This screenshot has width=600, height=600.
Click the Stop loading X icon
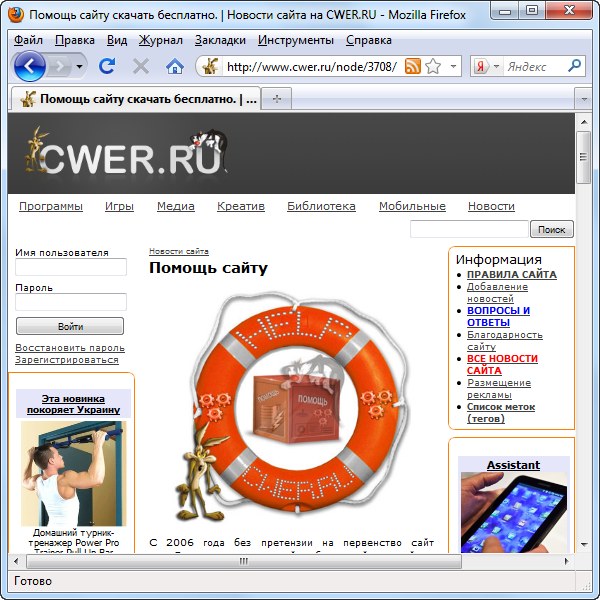pyautogui.click(x=141, y=67)
